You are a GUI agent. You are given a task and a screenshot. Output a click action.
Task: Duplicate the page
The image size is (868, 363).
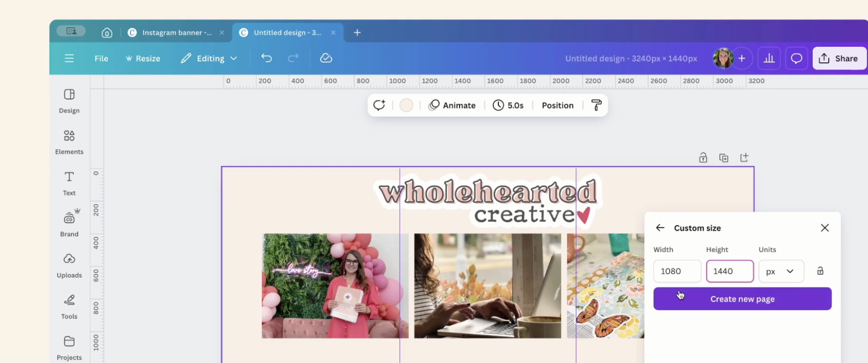724,158
